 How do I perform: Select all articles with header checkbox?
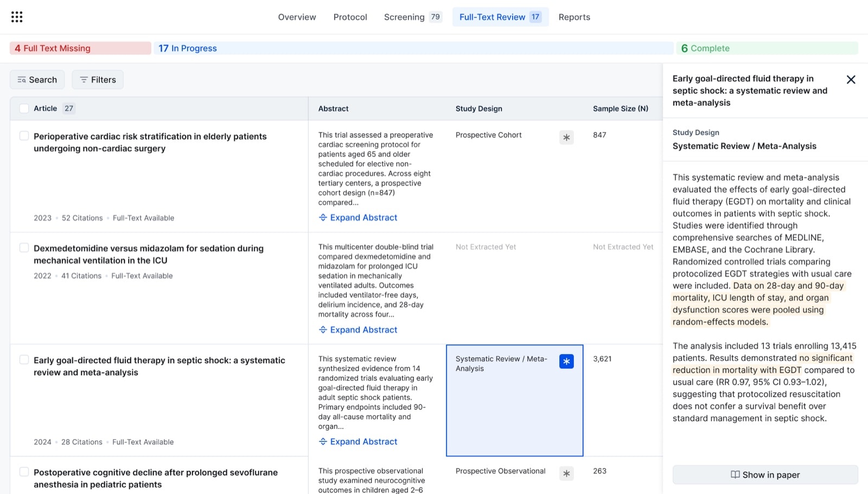24,108
